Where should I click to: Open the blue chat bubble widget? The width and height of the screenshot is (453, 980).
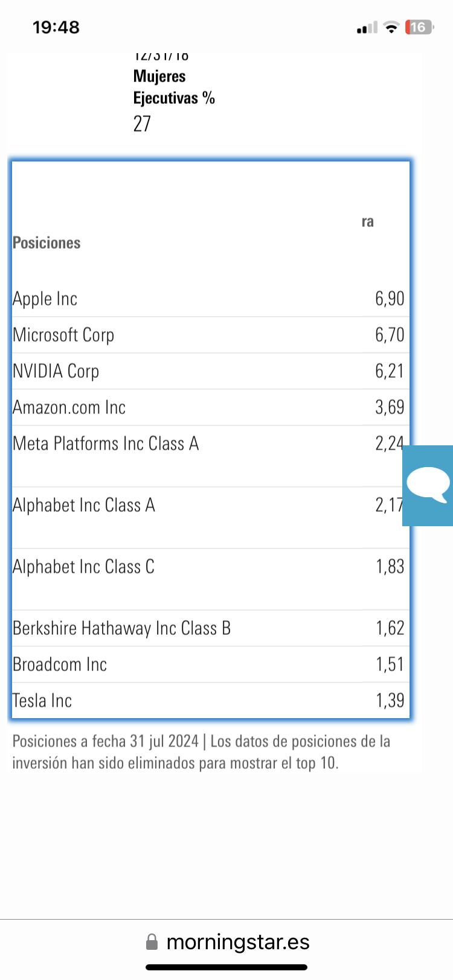pyautogui.click(x=428, y=485)
